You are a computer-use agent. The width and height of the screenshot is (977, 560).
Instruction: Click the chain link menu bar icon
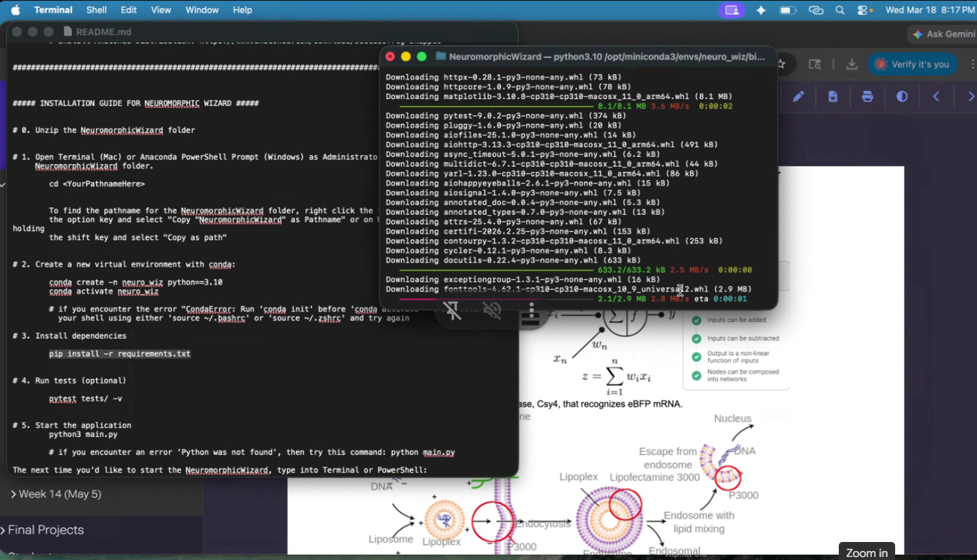click(816, 11)
